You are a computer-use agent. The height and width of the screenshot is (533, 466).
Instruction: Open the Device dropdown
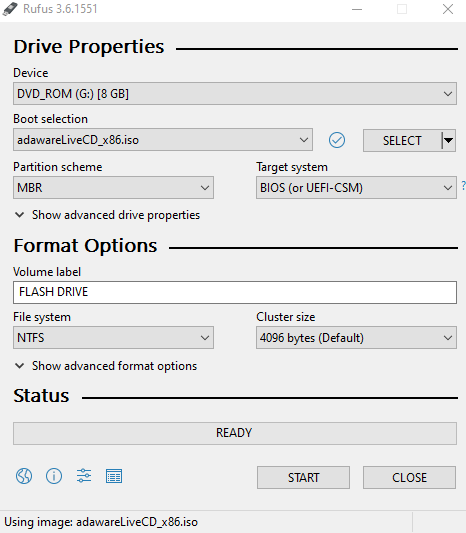pyautogui.click(x=235, y=93)
